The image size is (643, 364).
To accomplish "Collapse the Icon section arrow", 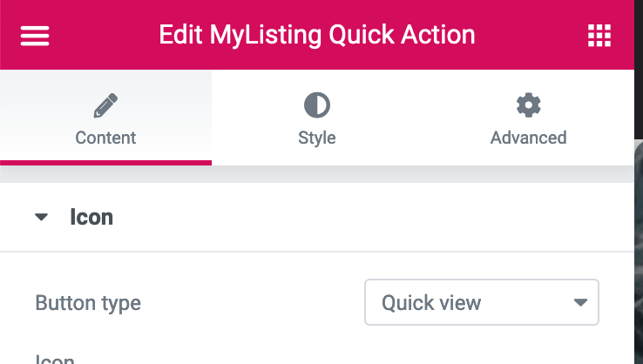I will click(41, 217).
